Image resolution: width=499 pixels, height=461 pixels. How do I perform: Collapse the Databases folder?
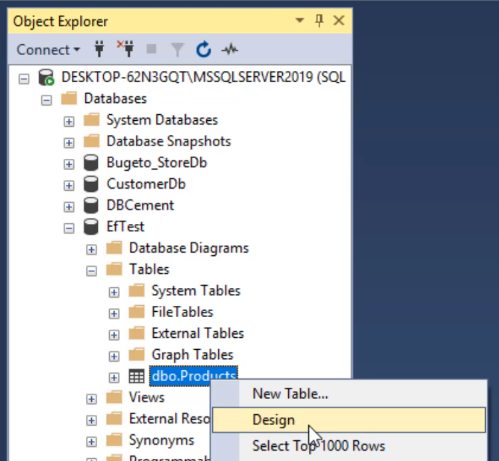tap(46, 100)
